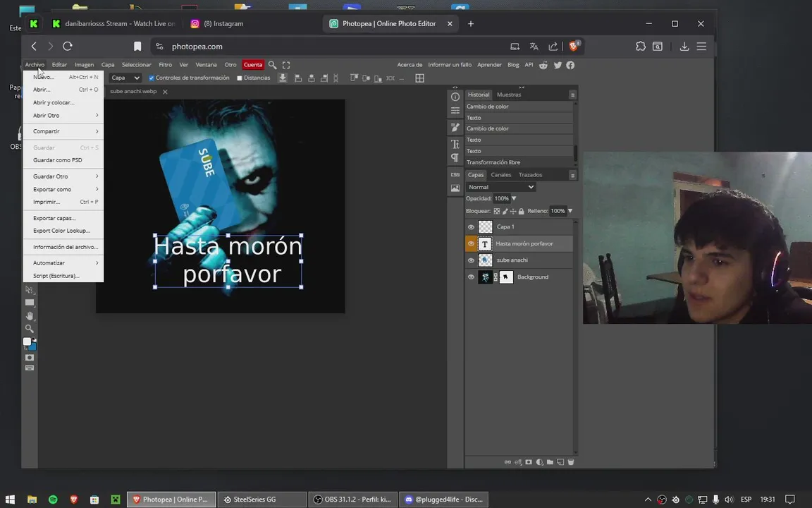Image resolution: width=812 pixels, height=508 pixels.
Task: Enable the Distancias checkbox
Action: click(x=239, y=78)
